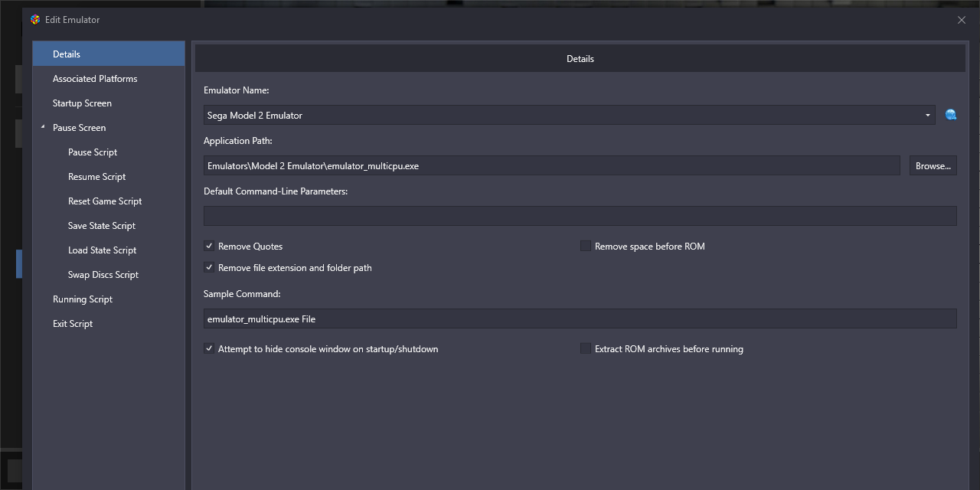Close the Edit Emulator window
980x490 pixels.
(x=962, y=20)
